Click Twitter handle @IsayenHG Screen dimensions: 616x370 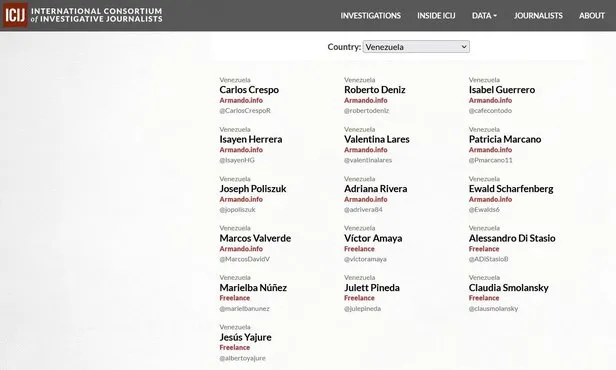pyautogui.click(x=237, y=160)
